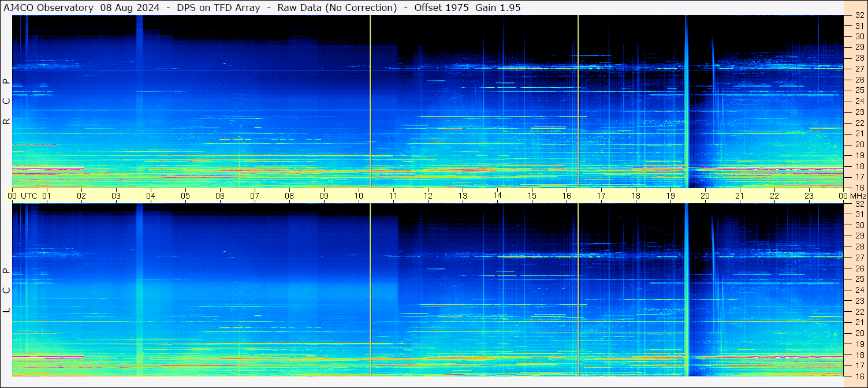Click the 10 hour label on UTC axis
The image size is (868, 388).
click(359, 196)
